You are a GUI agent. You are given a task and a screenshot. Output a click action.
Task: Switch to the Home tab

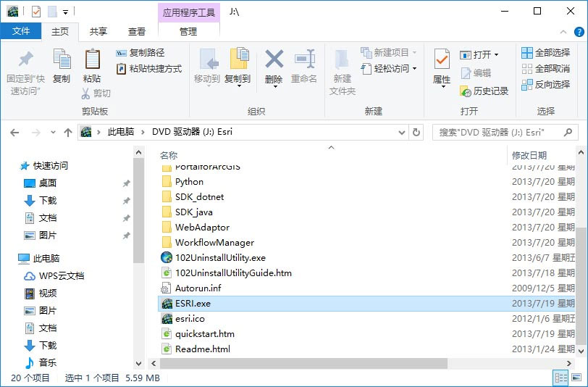60,32
